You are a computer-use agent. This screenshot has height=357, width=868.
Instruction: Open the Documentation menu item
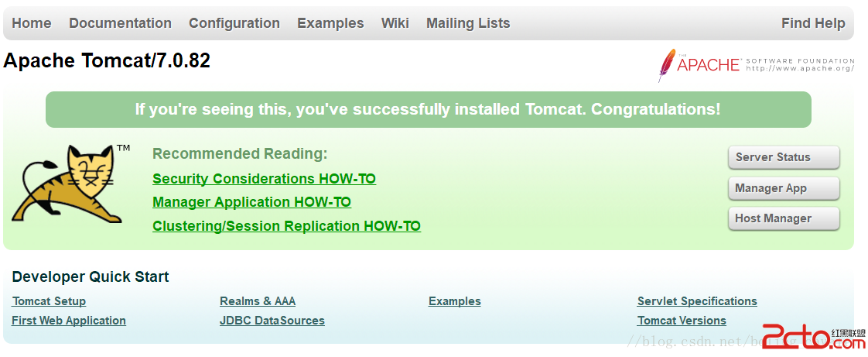coord(120,23)
